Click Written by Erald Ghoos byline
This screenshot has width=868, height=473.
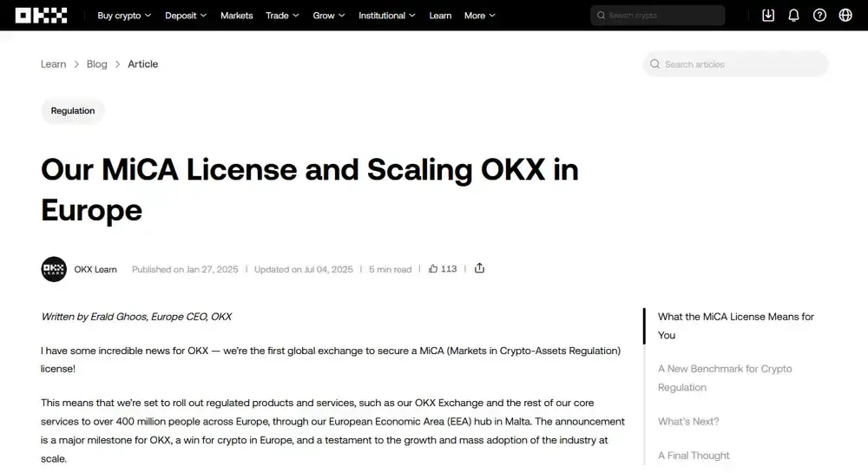point(136,317)
